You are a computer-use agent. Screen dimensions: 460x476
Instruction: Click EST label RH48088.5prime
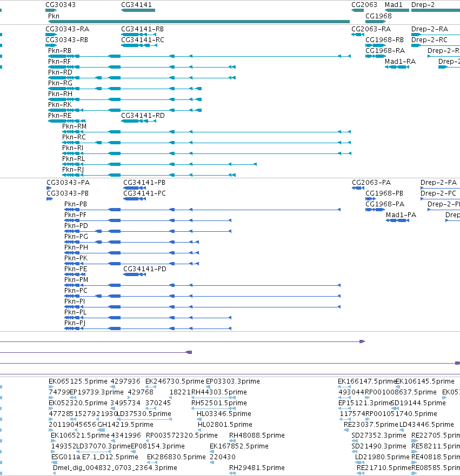[x=257, y=435]
